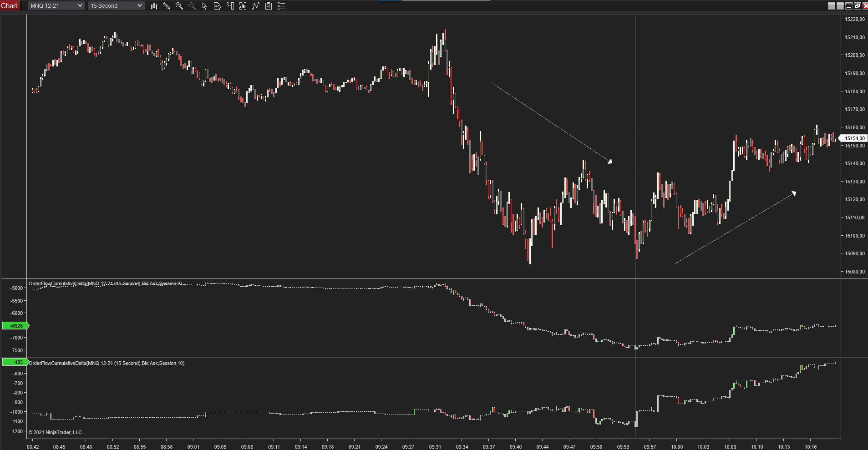868x450 pixels.
Task: Select the arrow cursor pointer tool
Action: tap(204, 6)
